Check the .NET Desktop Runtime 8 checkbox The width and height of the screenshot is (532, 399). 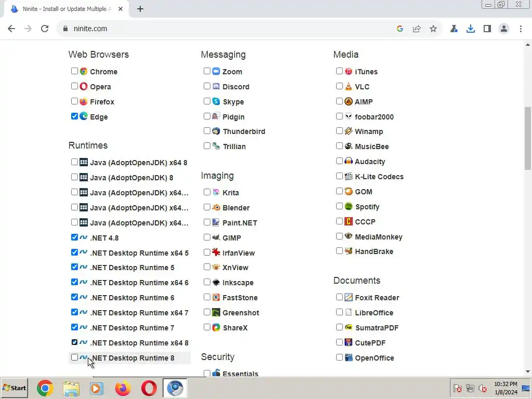pyautogui.click(x=74, y=357)
